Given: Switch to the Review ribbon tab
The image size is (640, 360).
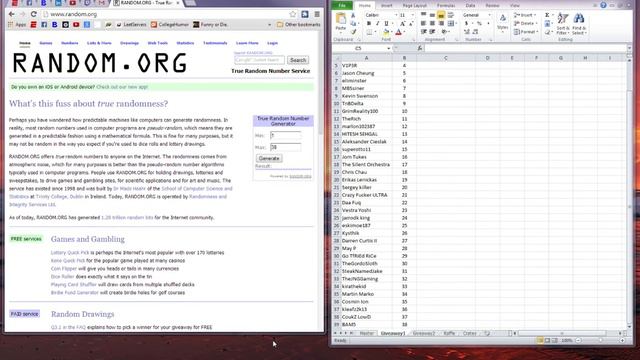Looking at the screenshot, I should (x=492, y=6).
